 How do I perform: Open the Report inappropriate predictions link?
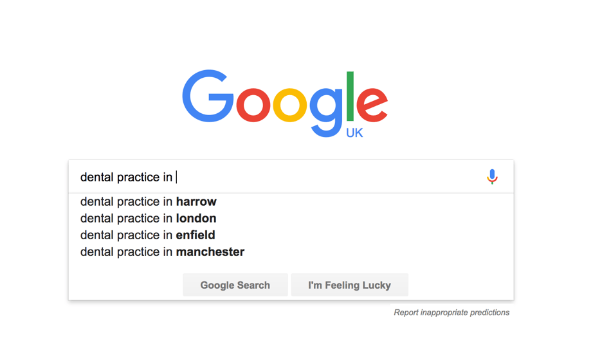tap(452, 313)
